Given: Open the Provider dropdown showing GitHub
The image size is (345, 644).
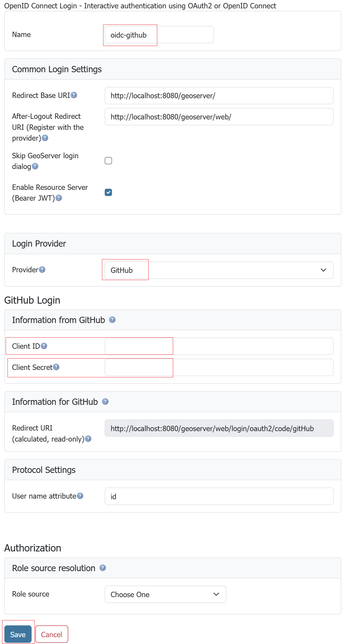Looking at the screenshot, I should pos(219,270).
